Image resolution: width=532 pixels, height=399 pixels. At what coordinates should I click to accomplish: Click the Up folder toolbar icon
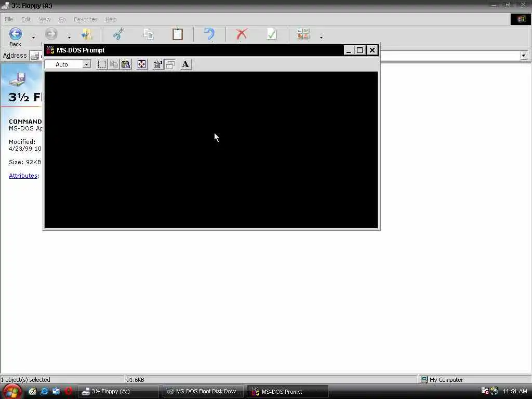[x=87, y=34]
